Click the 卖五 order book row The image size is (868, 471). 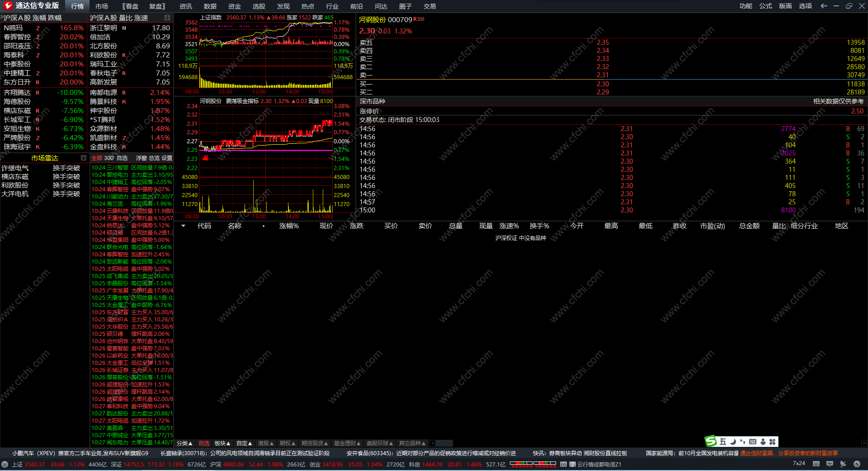tap(612, 42)
